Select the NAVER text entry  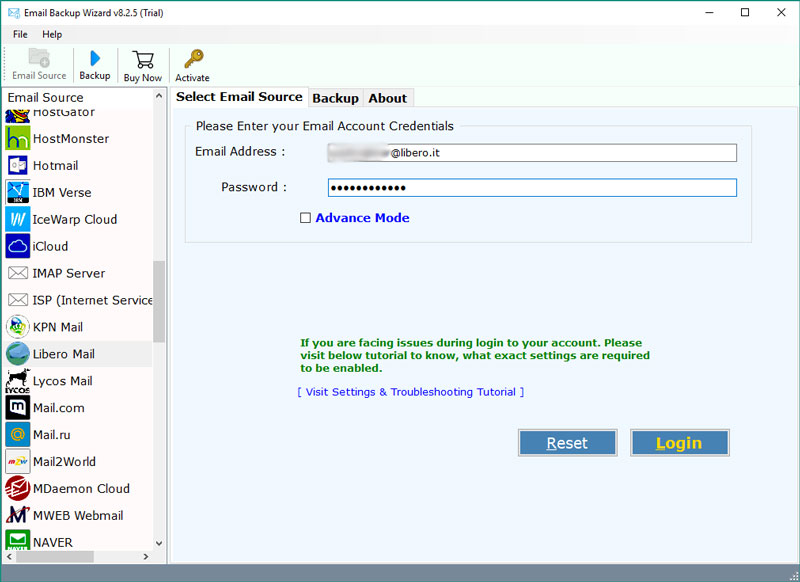(53, 542)
